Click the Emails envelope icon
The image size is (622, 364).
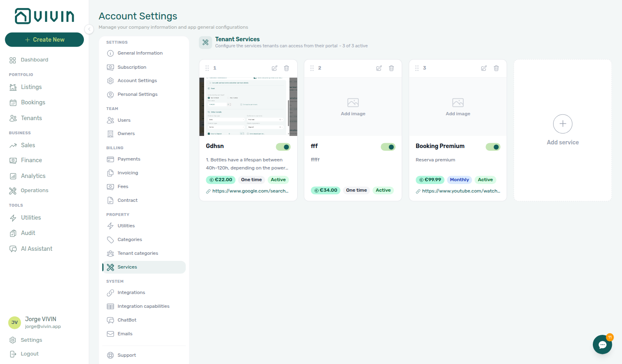110,334
